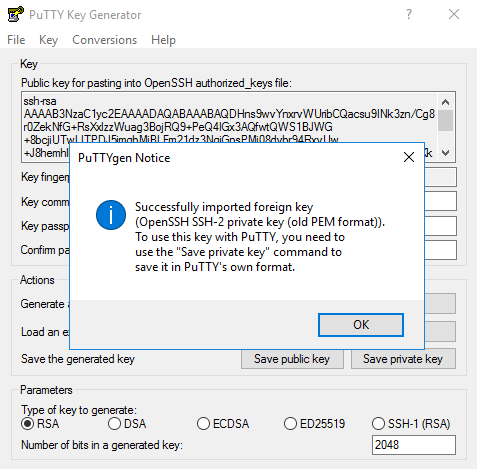This screenshot has width=477, height=469.
Task: Open the Key menu
Action: click(48, 40)
